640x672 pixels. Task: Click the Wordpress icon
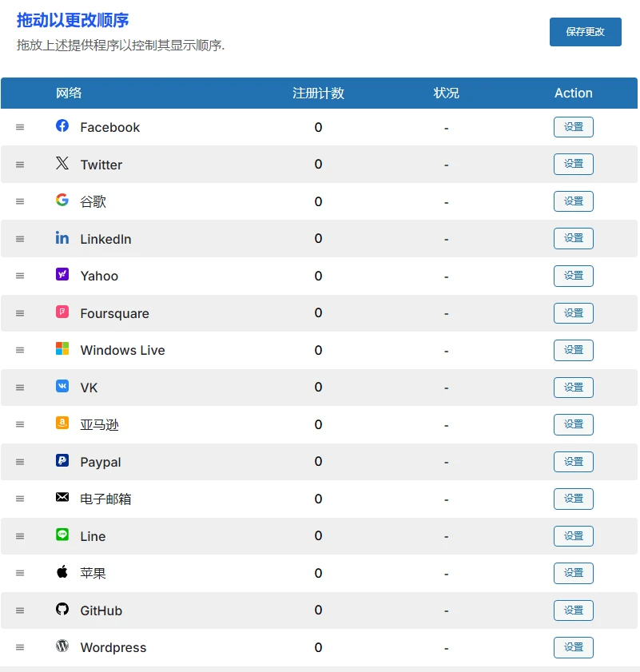coord(62,647)
